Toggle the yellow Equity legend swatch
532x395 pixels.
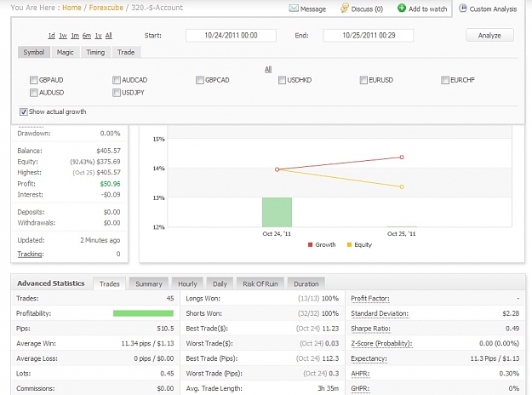point(349,244)
